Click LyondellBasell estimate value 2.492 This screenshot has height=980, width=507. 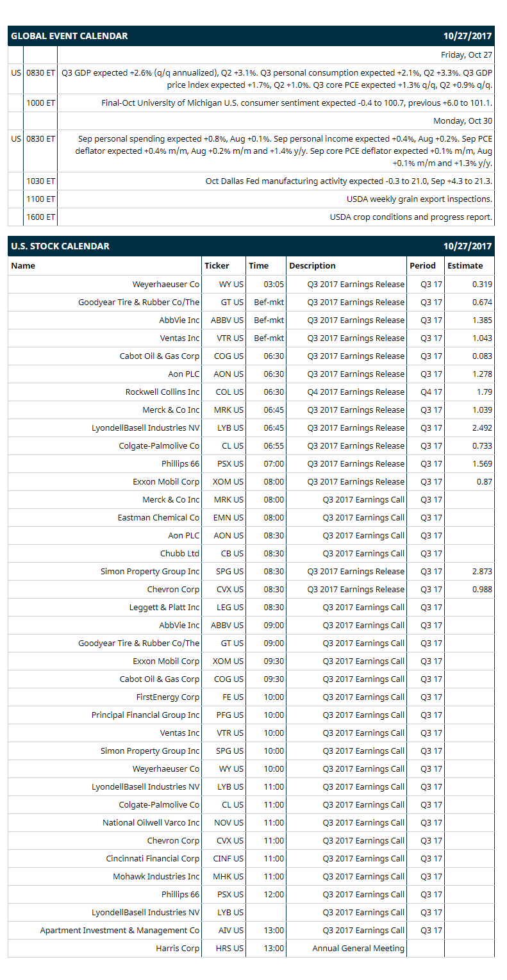click(482, 428)
